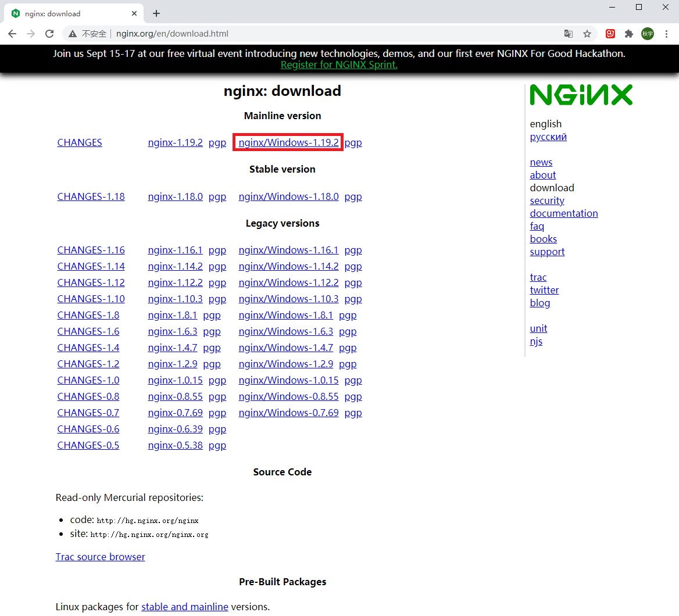Screen dimensions: 679x616
Task: Open the blog sidebar link
Action: [x=540, y=303]
